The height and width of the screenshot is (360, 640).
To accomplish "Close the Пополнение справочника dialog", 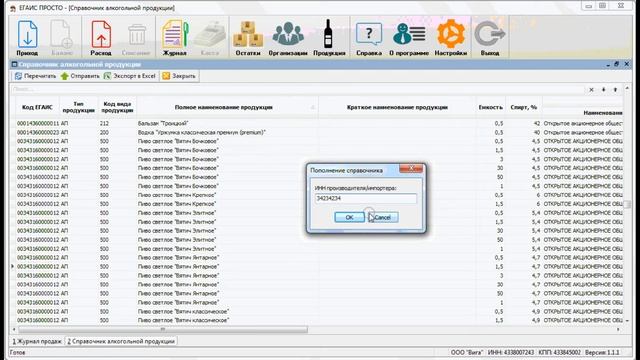I will [411, 168].
